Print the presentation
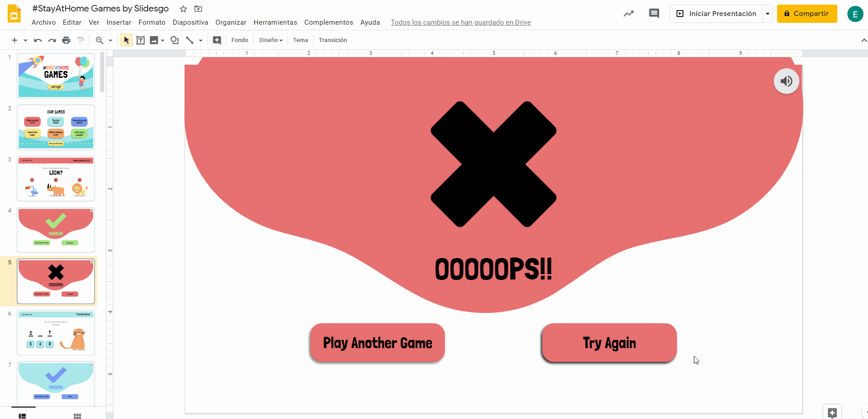Viewport: 868px width, 419px height. (66, 40)
